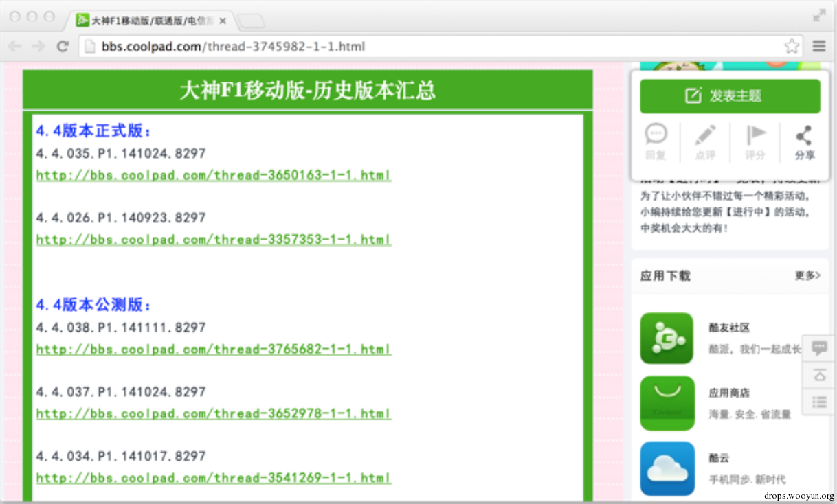Open the Chrome hamburger menu
The width and height of the screenshot is (837, 504).
point(819,47)
